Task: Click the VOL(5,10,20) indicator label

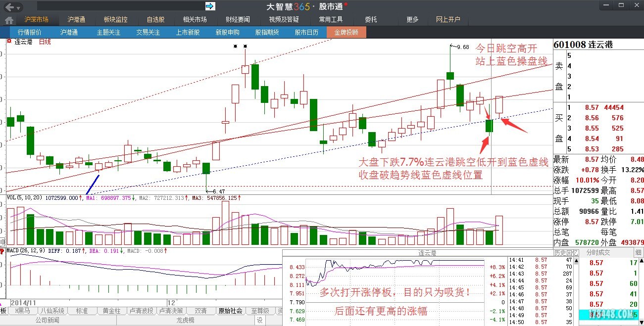Action: pyautogui.click(x=25, y=198)
